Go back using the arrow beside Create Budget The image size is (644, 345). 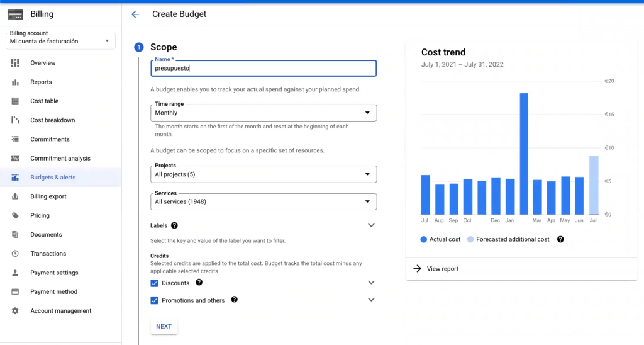(x=135, y=14)
